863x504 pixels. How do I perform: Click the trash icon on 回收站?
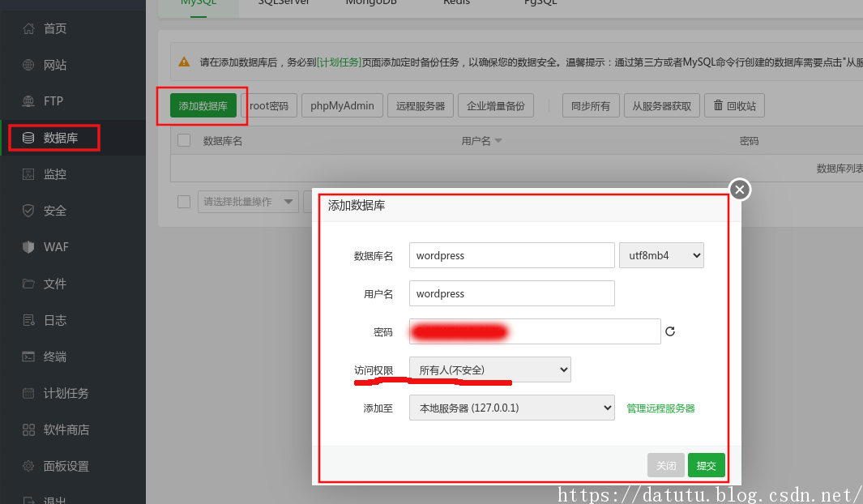pyautogui.click(x=718, y=105)
